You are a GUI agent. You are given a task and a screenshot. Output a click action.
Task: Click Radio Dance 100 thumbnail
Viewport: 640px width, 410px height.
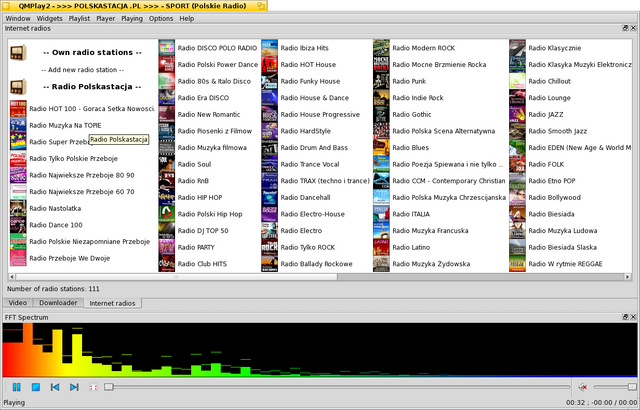pos(18,225)
